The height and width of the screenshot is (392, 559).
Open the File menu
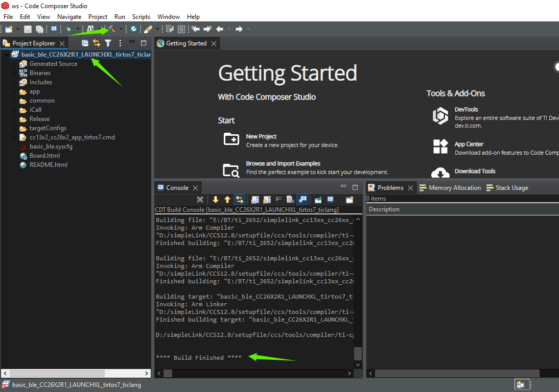8,17
